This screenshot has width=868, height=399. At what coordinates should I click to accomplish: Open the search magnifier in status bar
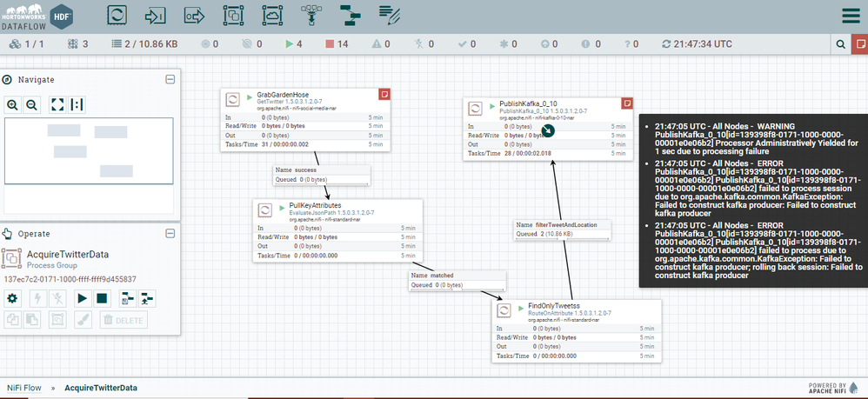(x=841, y=43)
